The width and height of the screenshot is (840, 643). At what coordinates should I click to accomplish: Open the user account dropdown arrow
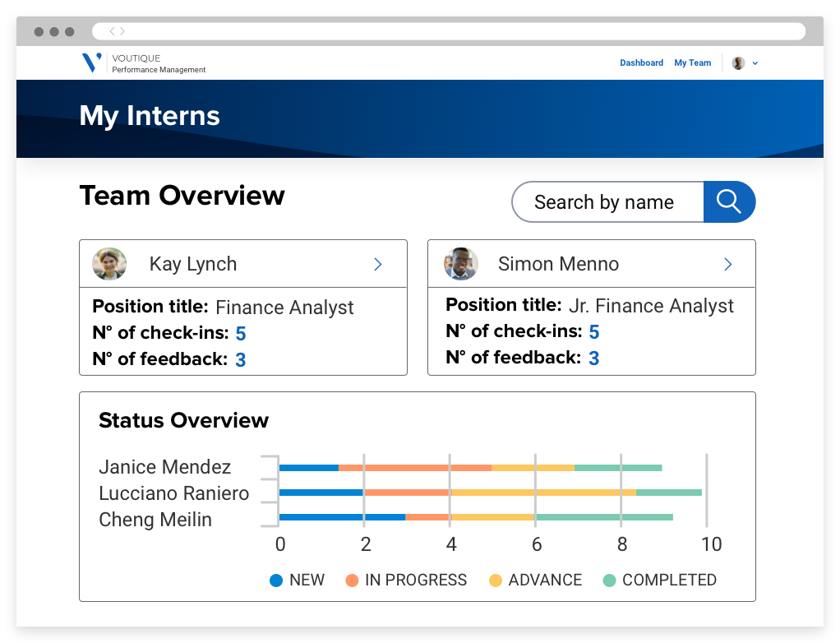[x=755, y=63]
